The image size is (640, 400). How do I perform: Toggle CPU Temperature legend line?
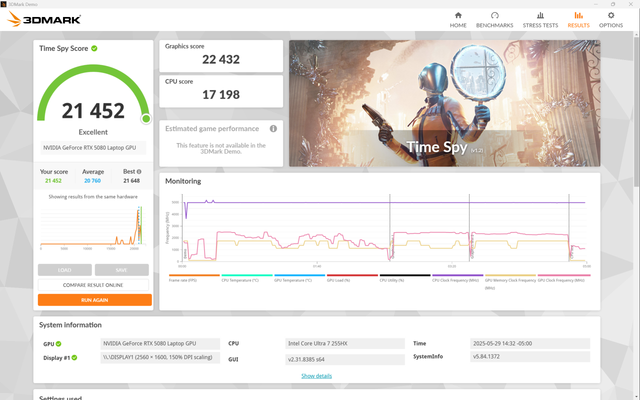pyautogui.click(x=247, y=278)
